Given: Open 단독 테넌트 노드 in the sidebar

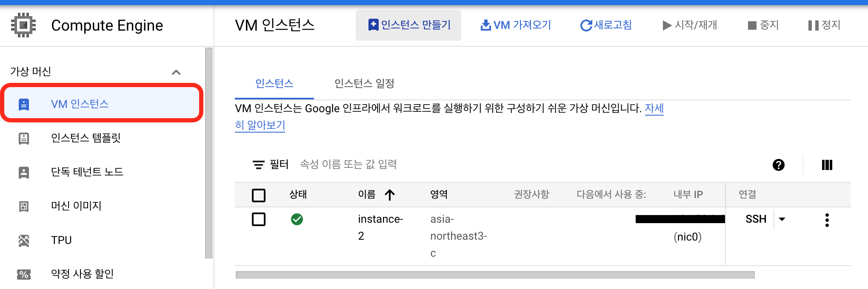Looking at the screenshot, I should pyautogui.click(x=102, y=172).
